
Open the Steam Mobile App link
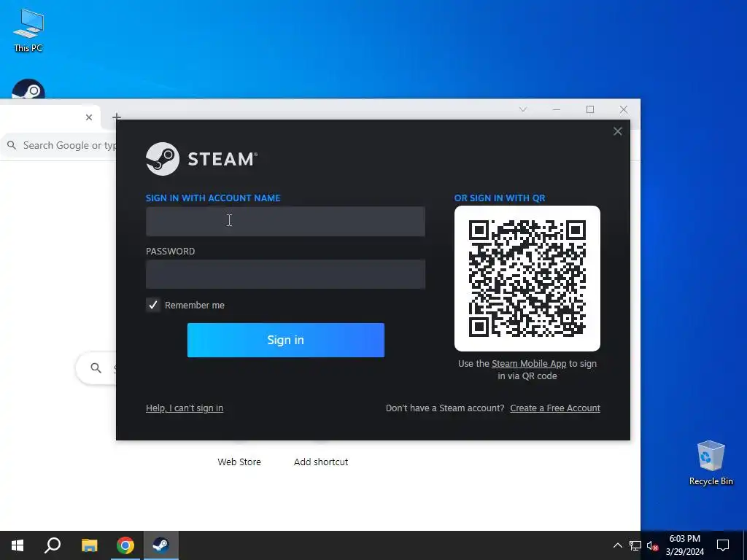tap(529, 363)
